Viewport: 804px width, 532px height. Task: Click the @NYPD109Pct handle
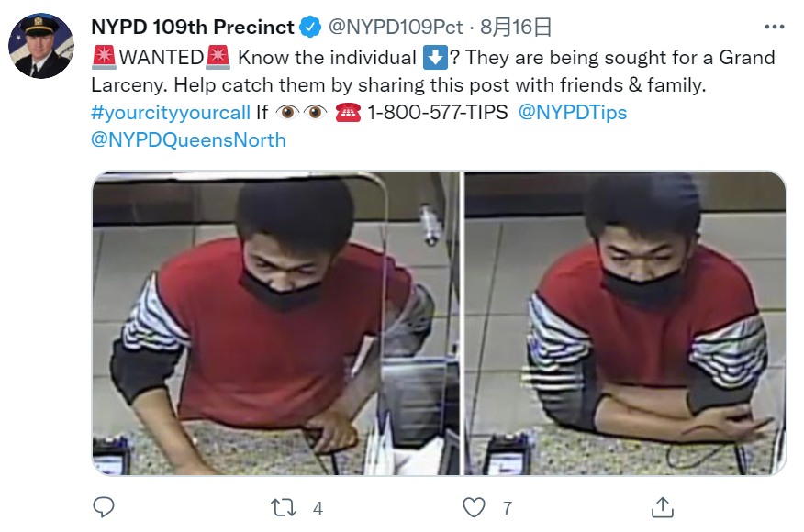[396, 28]
